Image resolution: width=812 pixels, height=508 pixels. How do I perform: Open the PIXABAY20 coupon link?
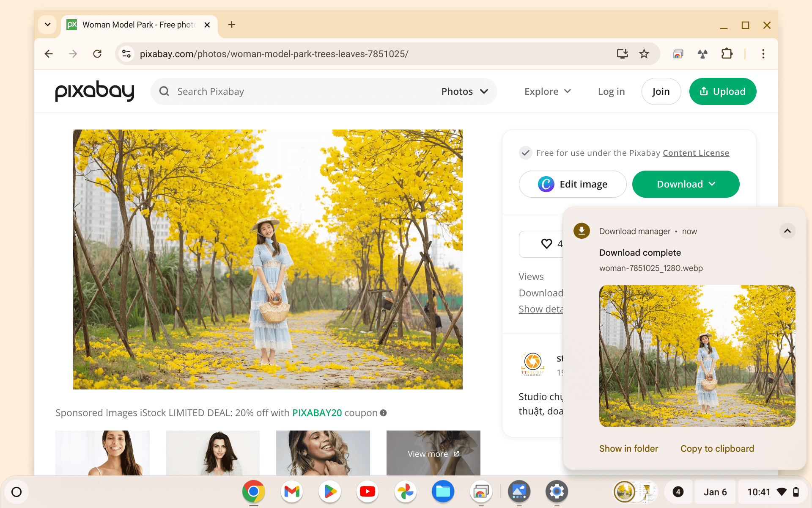[317, 413]
